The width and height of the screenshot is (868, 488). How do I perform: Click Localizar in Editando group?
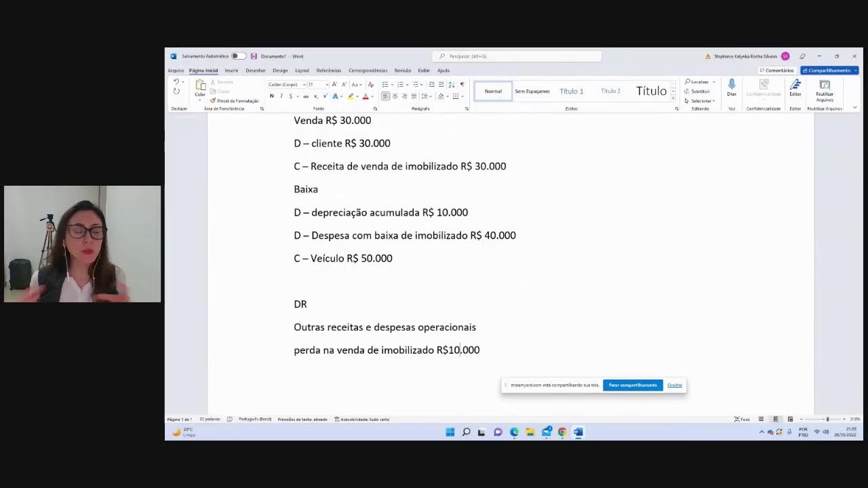(x=697, y=82)
